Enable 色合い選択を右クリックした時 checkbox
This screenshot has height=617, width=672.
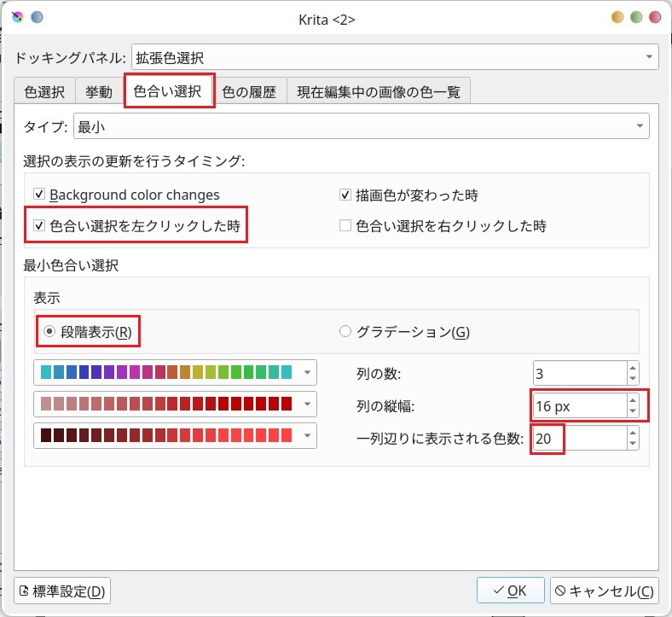click(345, 226)
